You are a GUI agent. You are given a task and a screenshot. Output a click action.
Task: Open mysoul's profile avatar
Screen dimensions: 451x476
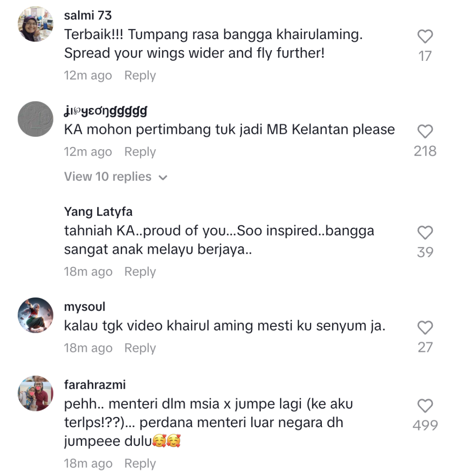(x=35, y=315)
